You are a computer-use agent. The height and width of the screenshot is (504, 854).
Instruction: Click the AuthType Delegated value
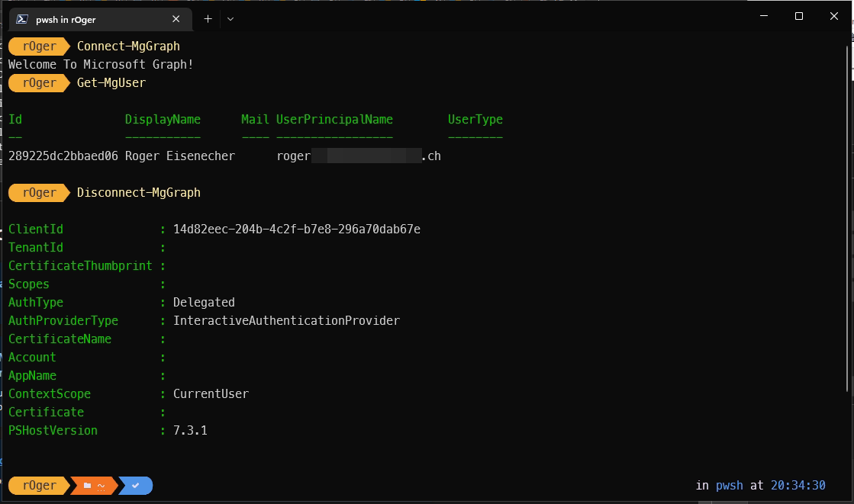[203, 302]
